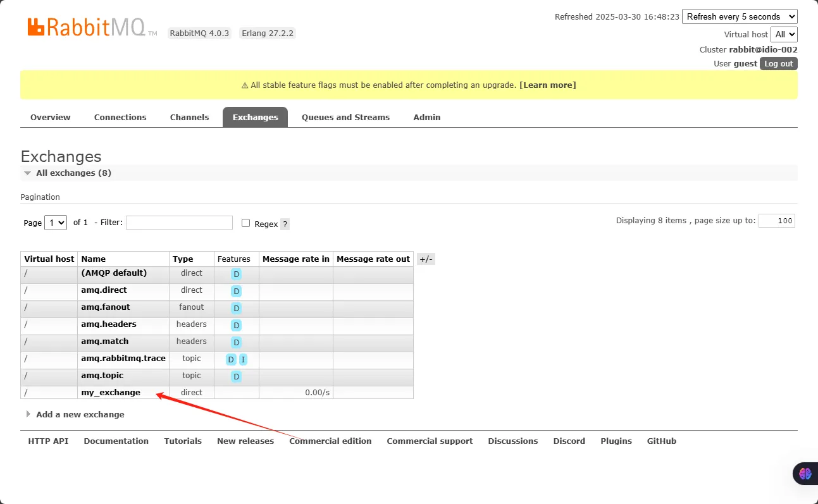Sort by Message rate out header
This screenshot has width=818, height=504.
[x=373, y=259]
